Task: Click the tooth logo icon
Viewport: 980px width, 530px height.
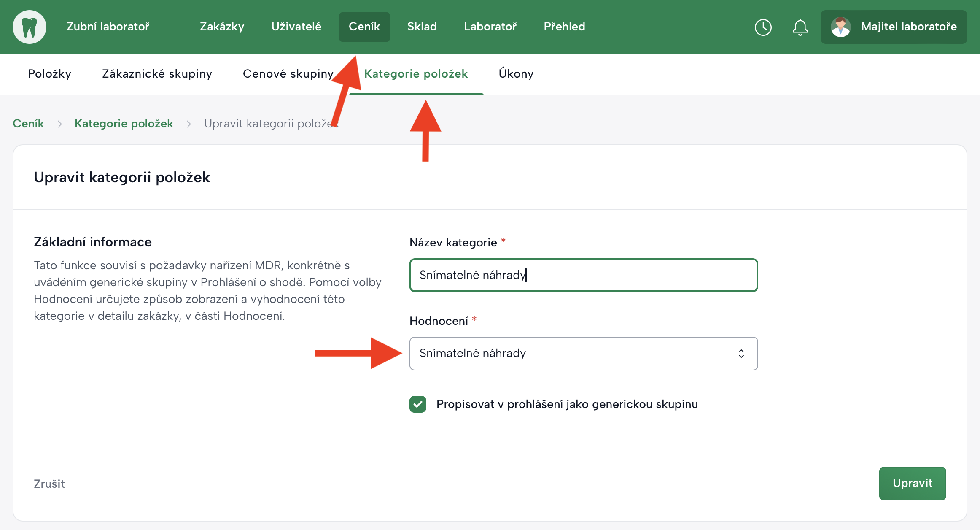Action: click(29, 27)
